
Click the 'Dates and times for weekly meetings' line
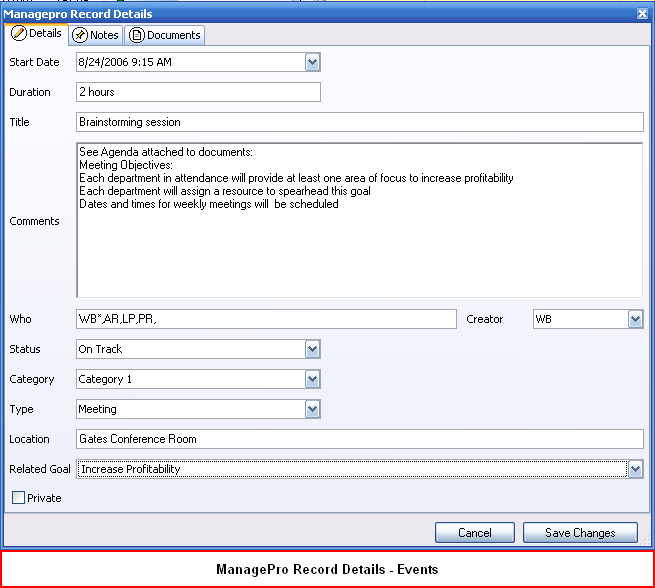(x=209, y=204)
